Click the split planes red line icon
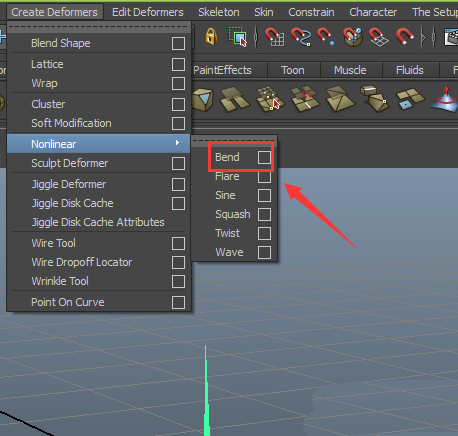The width and height of the screenshot is (458, 436). click(305, 99)
